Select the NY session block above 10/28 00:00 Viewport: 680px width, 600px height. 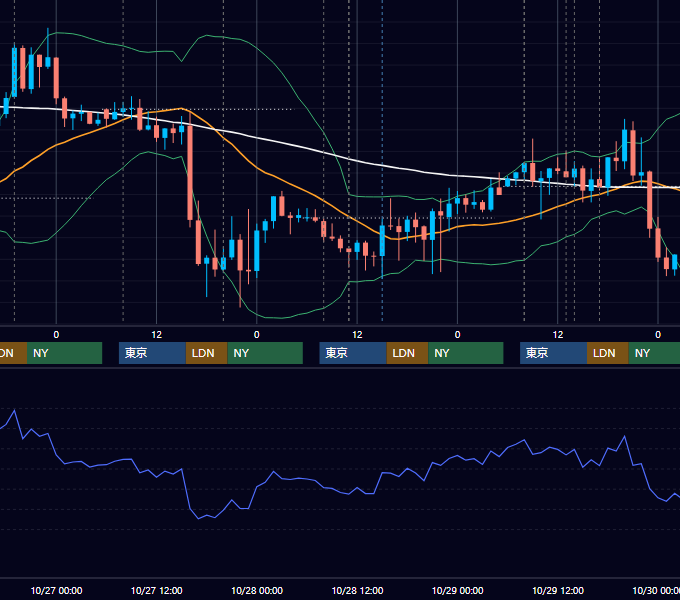tap(265, 353)
